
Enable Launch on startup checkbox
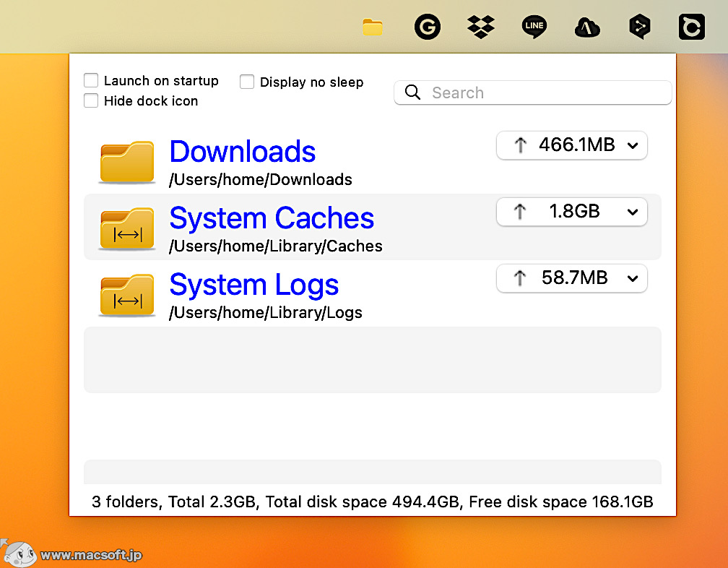tap(91, 80)
